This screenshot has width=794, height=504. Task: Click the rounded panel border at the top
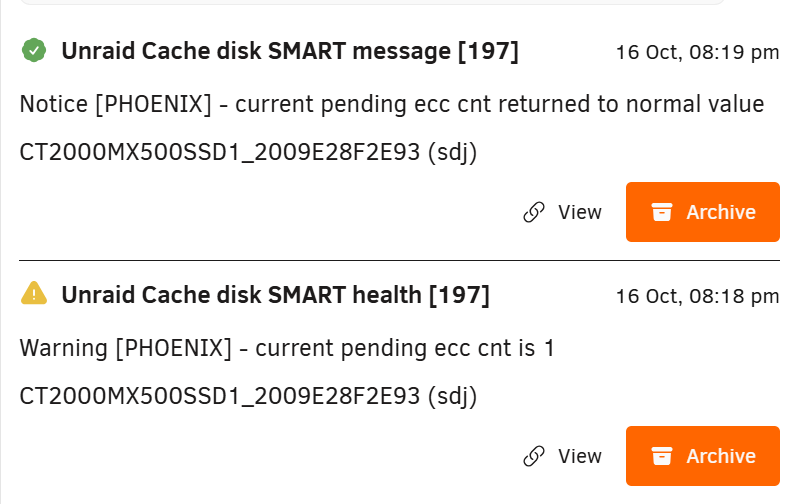click(373, 3)
